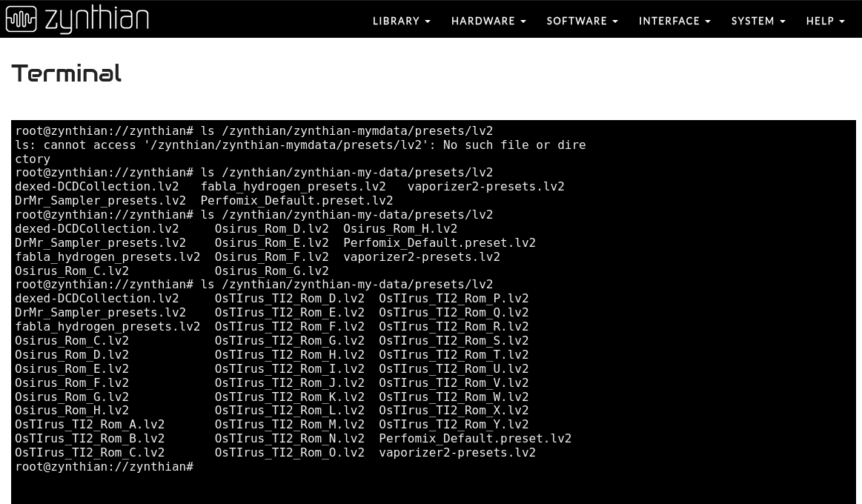Open the LIBRARY menu

pyautogui.click(x=401, y=21)
